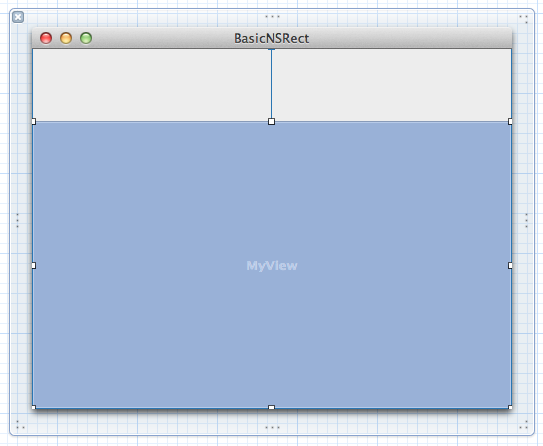The width and height of the screenshot is (543, 446).
Task: Click MyView's bottom-left selection handle
Action: (34, 408)
